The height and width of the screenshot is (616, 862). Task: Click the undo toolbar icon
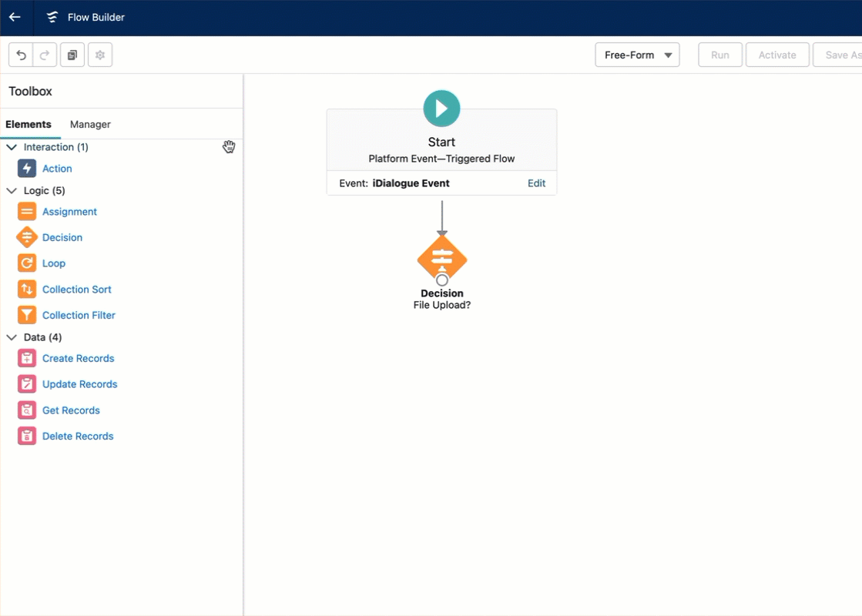tap(21, 55)
